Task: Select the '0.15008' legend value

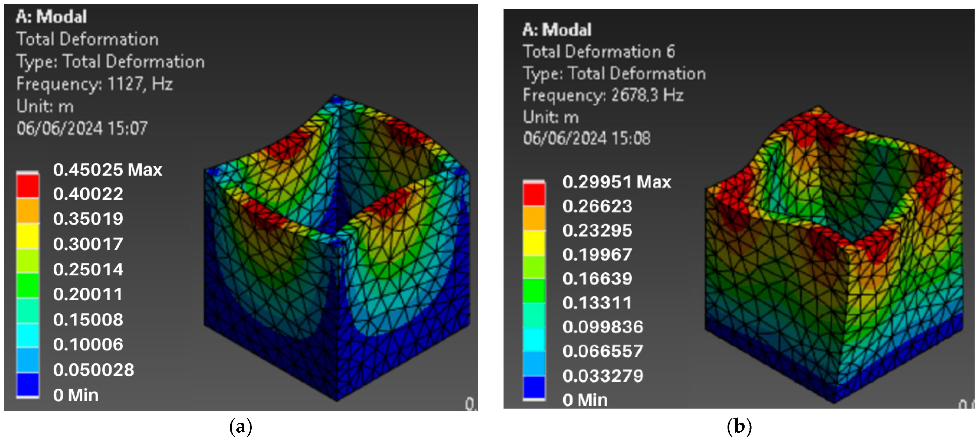Action: coord(88,319)
